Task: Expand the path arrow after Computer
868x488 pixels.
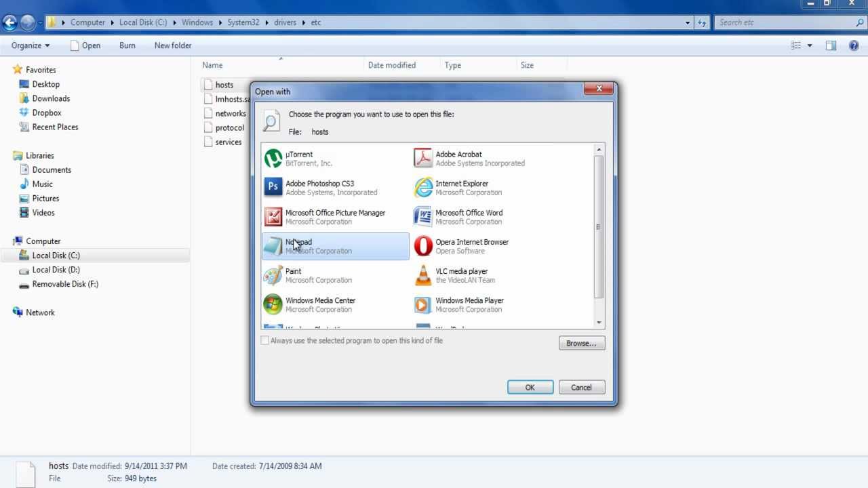Action: point(113,22)
